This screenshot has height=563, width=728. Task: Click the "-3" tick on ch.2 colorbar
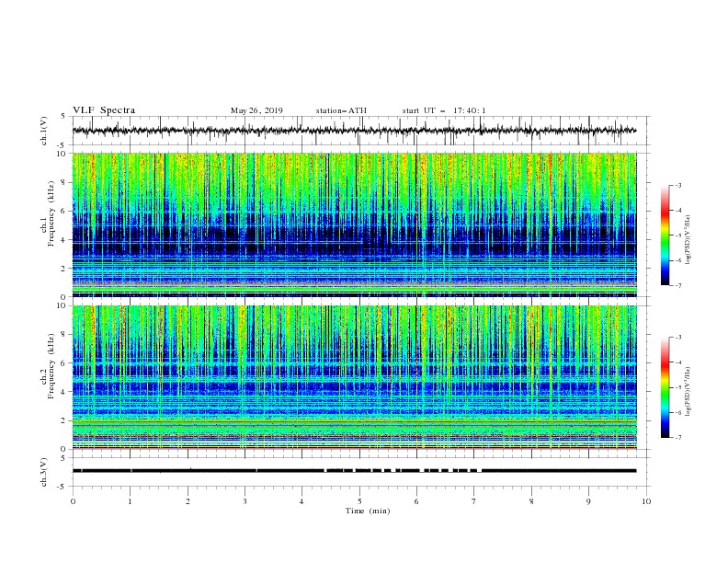coord(678,338)
